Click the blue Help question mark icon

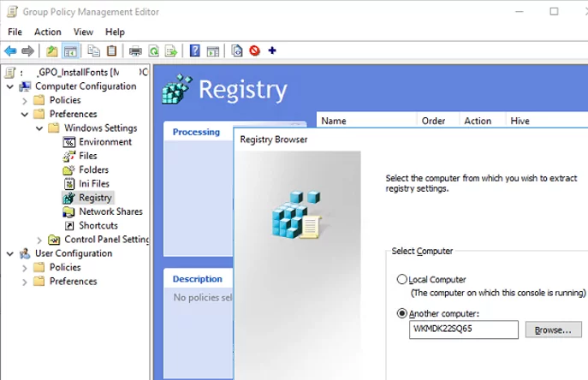tap(195, 50)
